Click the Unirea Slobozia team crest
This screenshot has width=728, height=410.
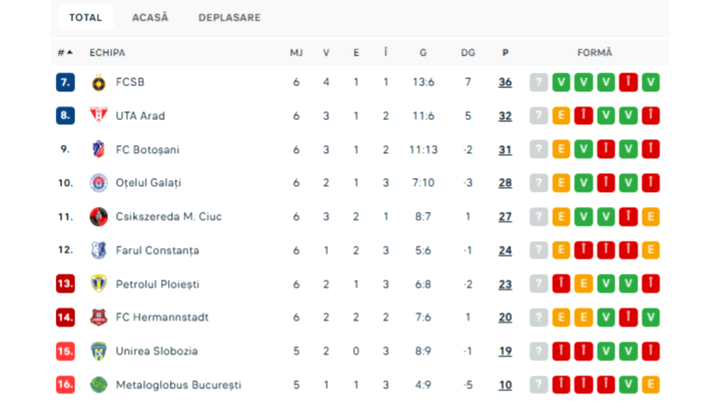[98, 351]
